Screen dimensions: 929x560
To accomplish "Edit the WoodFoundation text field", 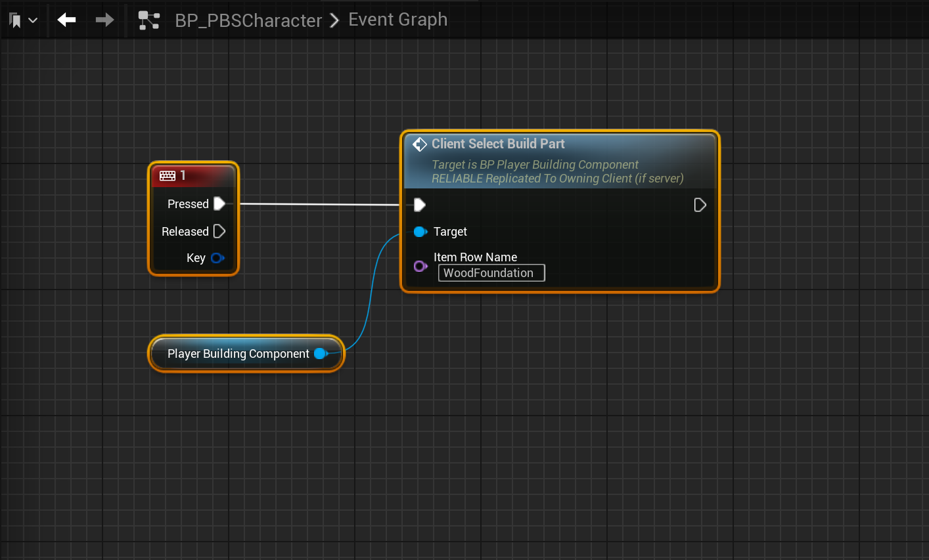I will tap(491, 273).
